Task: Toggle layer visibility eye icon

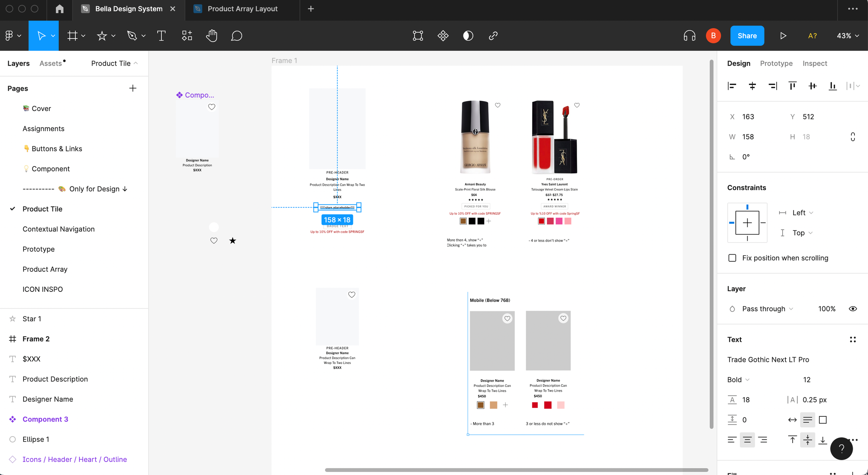Action: point(853,309)
